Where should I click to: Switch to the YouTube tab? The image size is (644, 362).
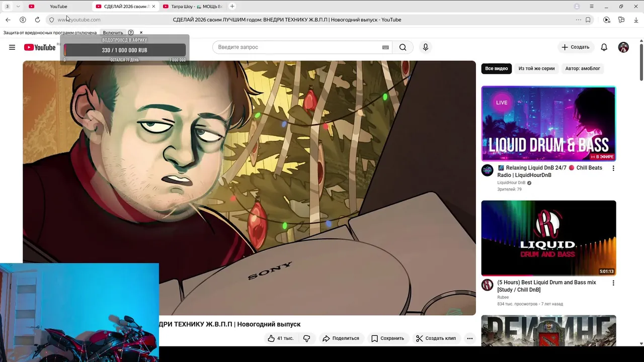pyautogui.click(x=58, y=7)
